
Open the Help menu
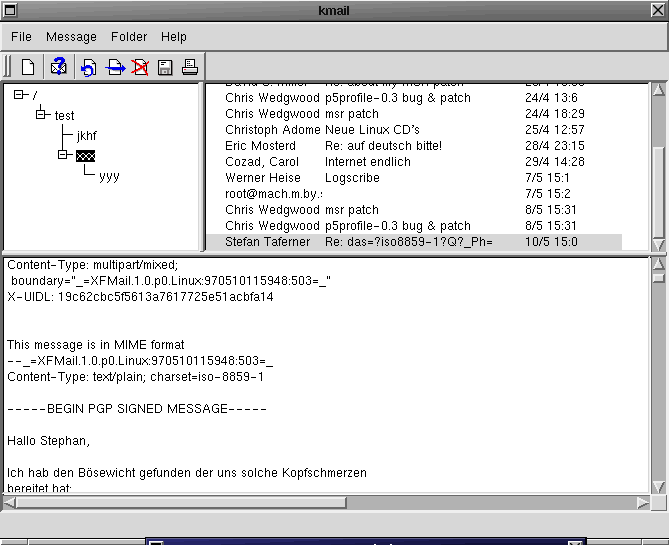174,37
